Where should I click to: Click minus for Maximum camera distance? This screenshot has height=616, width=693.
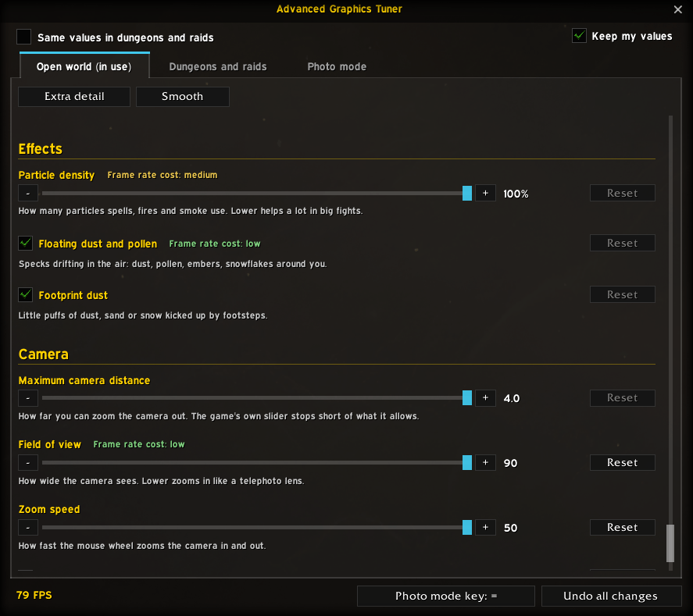tap(28, 398)
